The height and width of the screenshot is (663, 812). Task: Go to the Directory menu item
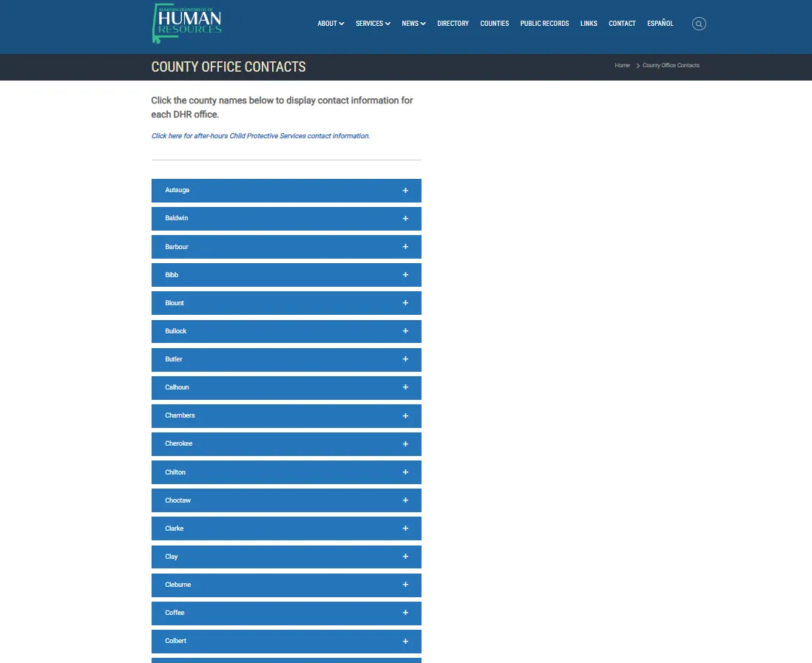tap(453, 24)
